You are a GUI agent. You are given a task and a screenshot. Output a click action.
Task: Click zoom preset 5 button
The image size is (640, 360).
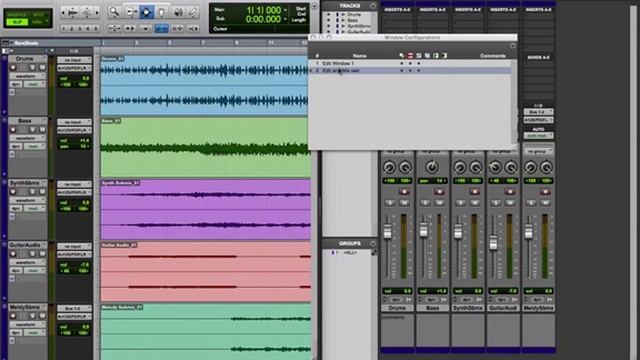tap(96, 29)
